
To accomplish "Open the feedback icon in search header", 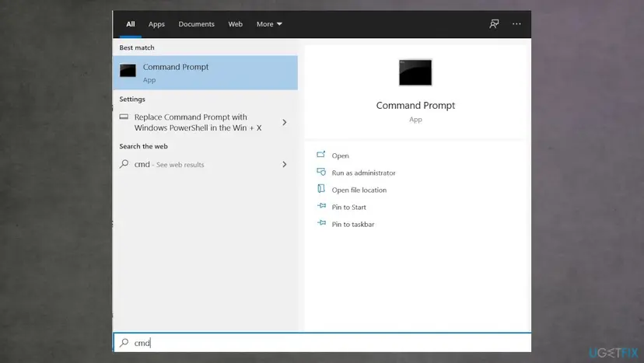I will (x=494, y=24).
